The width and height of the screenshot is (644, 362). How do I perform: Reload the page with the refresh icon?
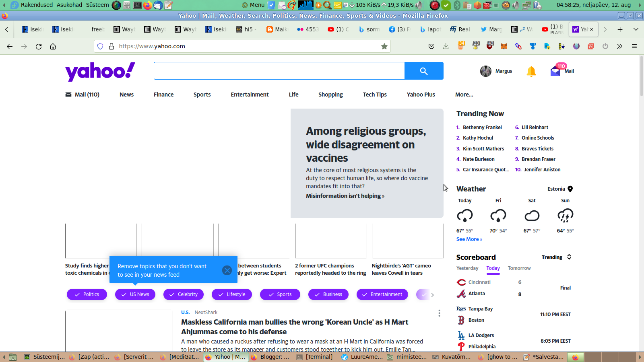click(x=39, y=46)
